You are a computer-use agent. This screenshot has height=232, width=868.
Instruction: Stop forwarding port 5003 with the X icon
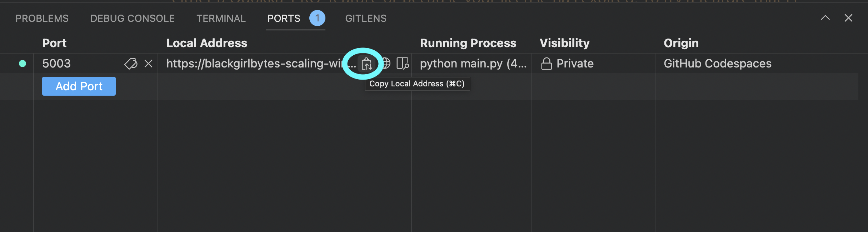tap(148, 64)
